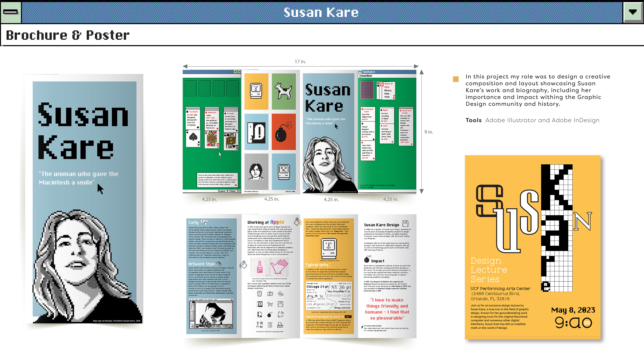Click the Happy Mac icon on orange tile

point(256,91)
